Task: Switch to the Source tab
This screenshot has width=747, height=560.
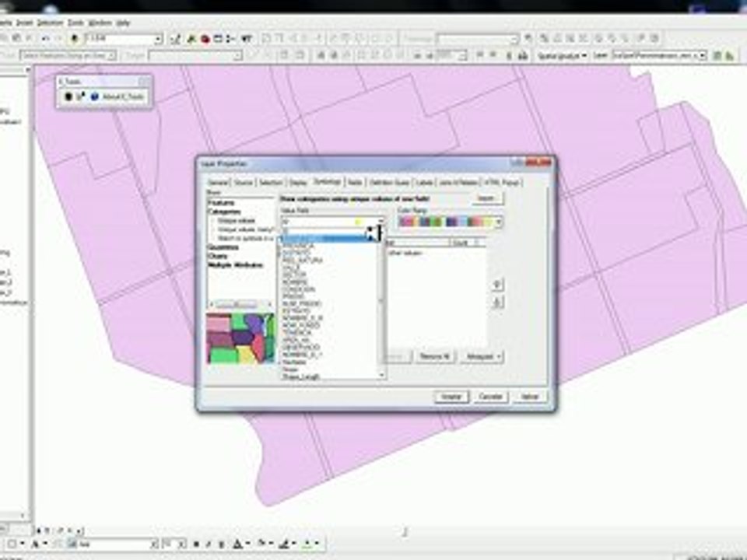Action: click(x=243, y=183)
